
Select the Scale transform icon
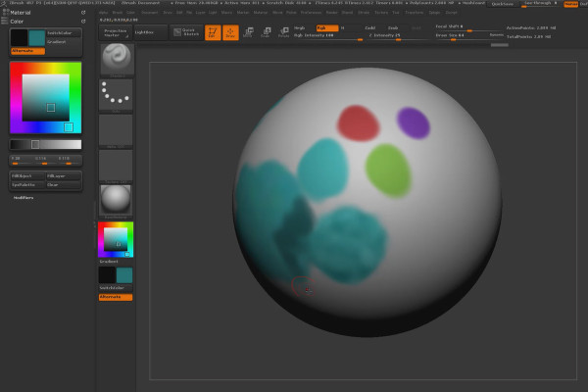[x=266, y=32]
